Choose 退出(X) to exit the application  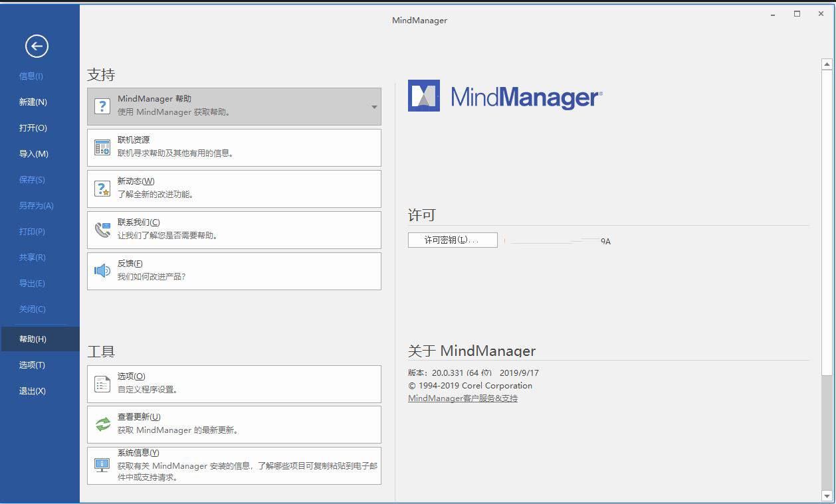(32, 391)
